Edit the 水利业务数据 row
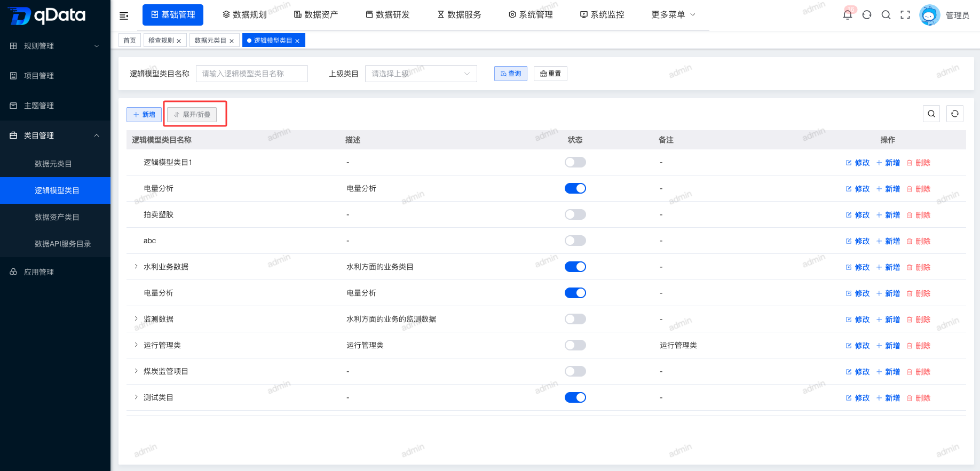 click(858, 267)
